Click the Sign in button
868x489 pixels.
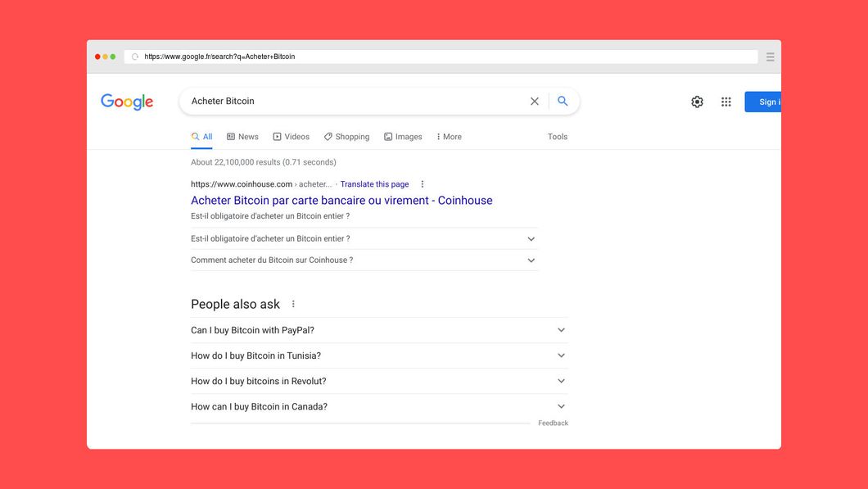pos(763,102)
